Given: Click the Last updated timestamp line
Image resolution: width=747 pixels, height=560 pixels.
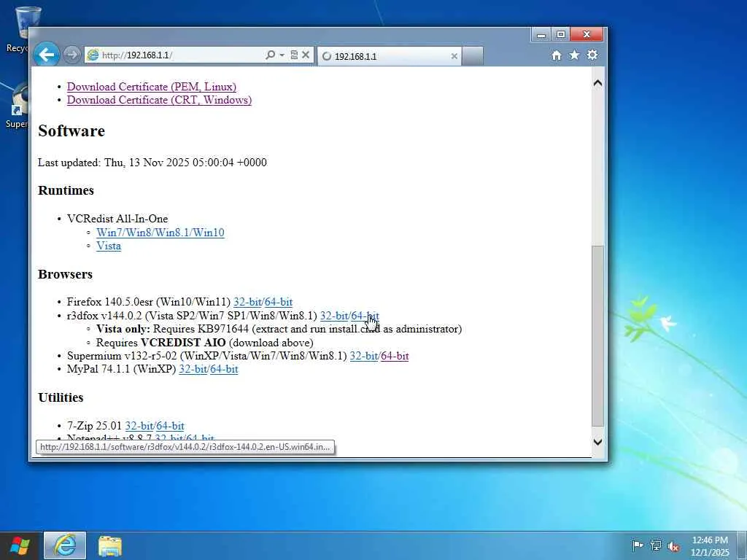Looking at the screenshot, I should (x=152, y=163).
